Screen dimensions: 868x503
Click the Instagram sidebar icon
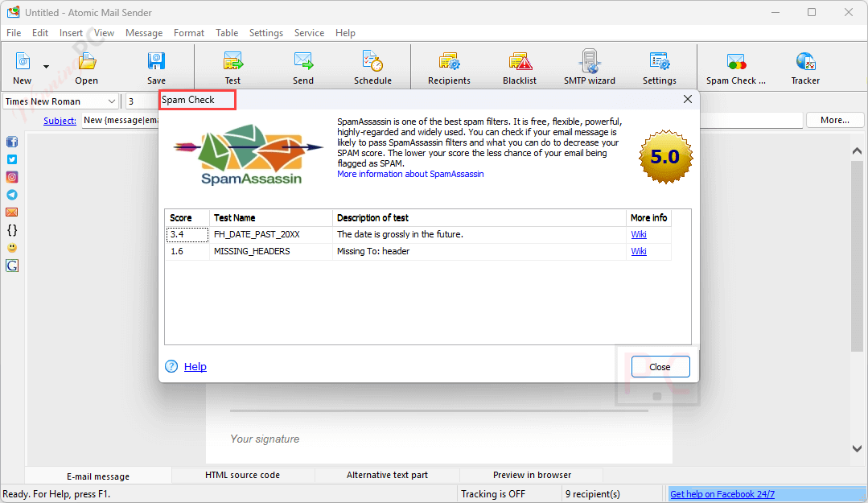point(12,177)
